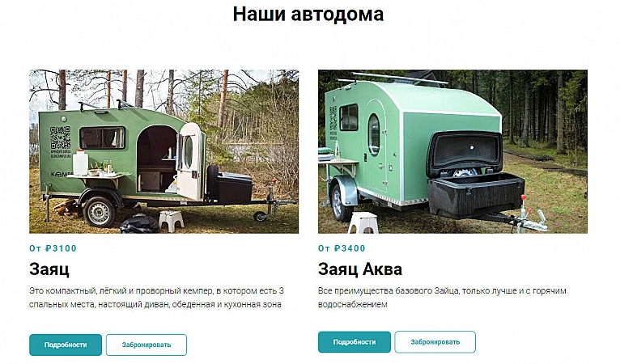Click the Заяц title heading
The image size is (620, 364).
click(49, 269)
